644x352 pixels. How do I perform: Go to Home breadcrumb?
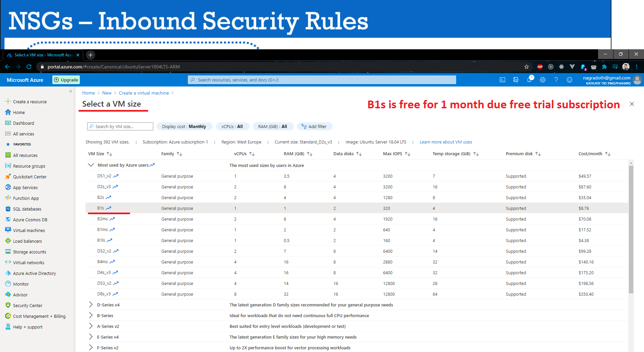tap(89, 93)
